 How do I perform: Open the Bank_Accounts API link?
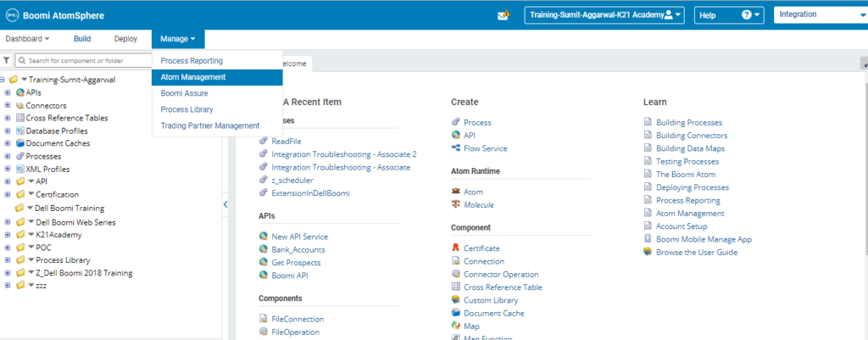tap(298, 250)
